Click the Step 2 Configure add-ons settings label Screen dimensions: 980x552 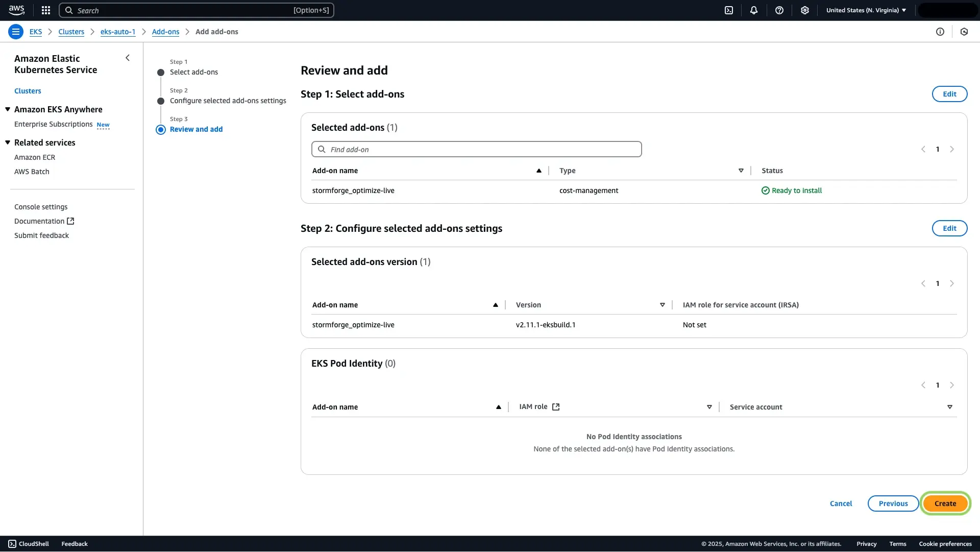click(228, 100)
